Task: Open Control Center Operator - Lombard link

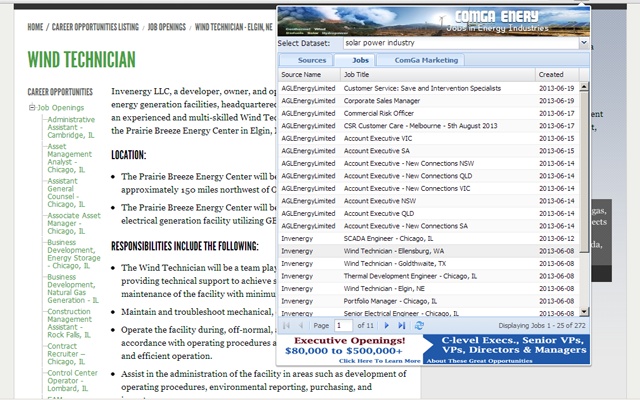Action: coord(72,380)
